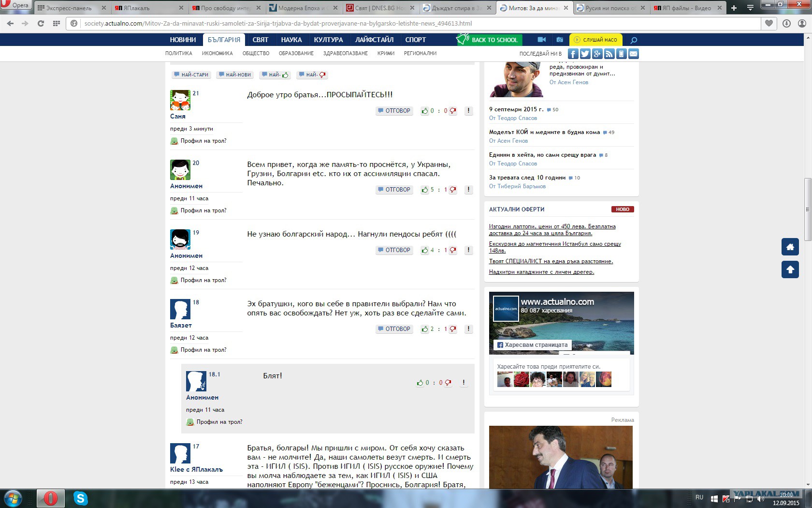812x508 pixels.
Task: Dislike comment 19 with thumbs down
Action: pyautogui.click(x=453, y=251)
